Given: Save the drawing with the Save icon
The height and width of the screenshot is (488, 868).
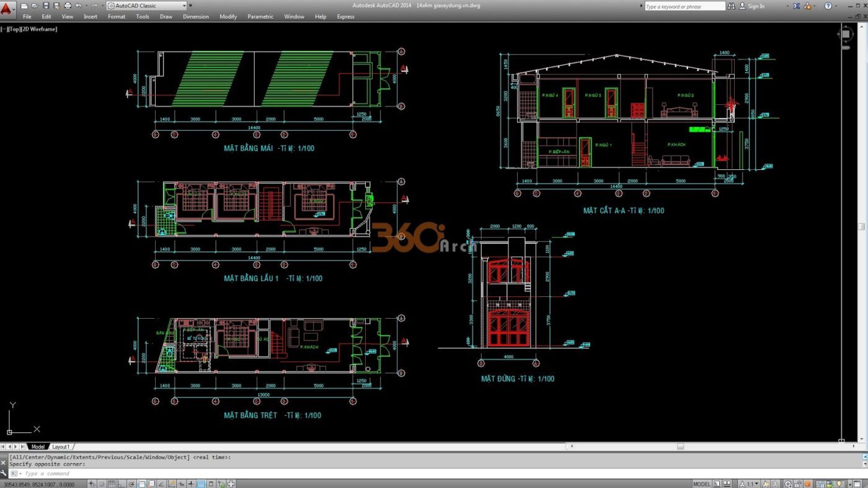Looking at the screenshot, I should click(x=46, y=6).
